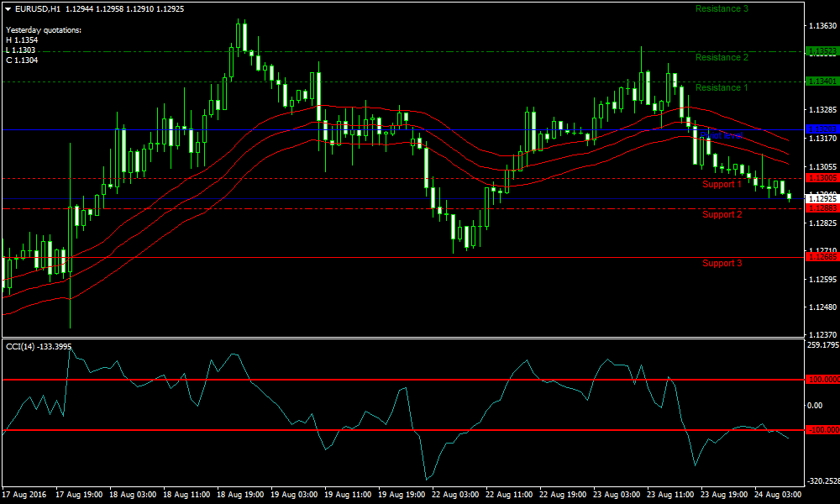Select the Support 2 level label
Image resolution: width=840 pixels, height=504 pixels.
pos(722,214)
